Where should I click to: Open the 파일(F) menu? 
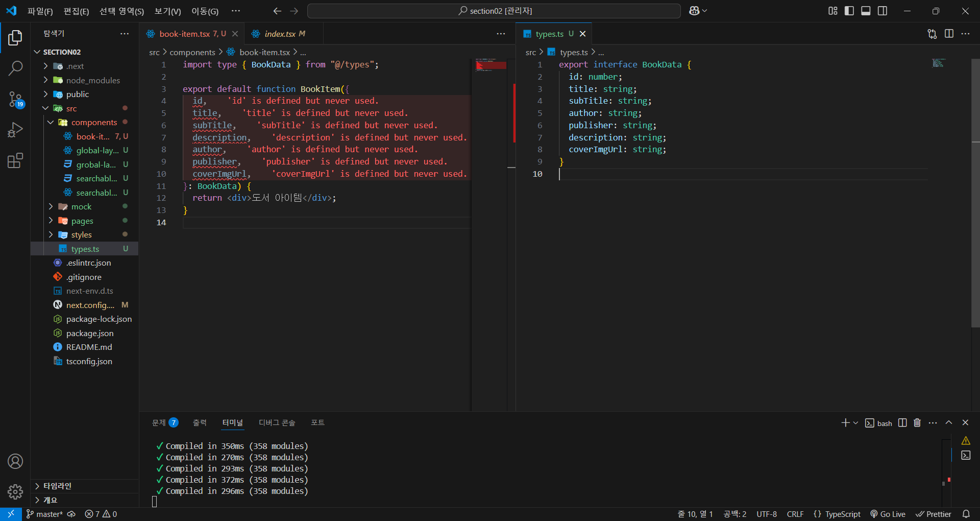[40, 11]
